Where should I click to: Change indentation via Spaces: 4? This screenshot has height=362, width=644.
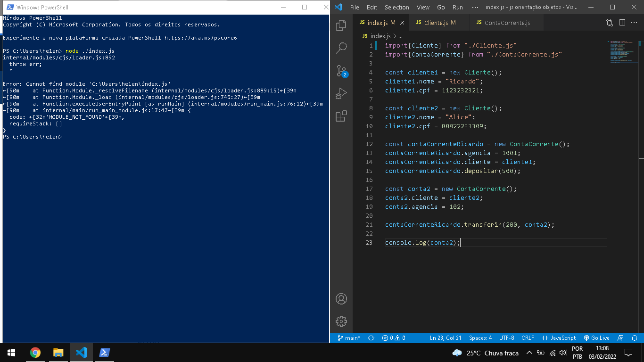point(480,338)
